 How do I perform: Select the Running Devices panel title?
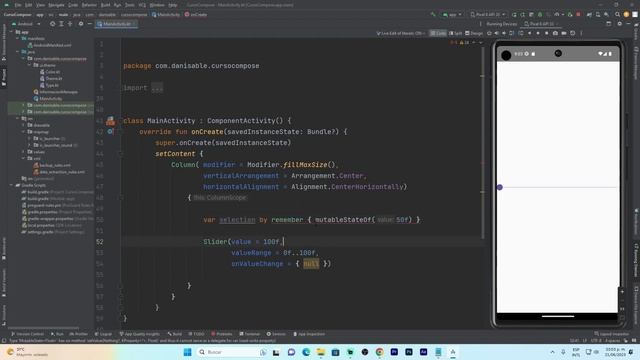(501, 24)
